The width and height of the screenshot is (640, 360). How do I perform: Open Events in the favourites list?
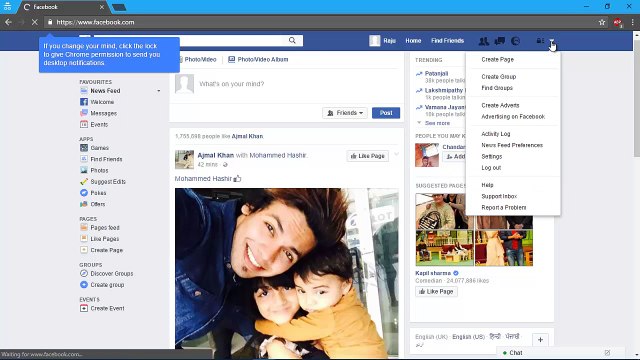pyautogui.click(x=99, y=124)
